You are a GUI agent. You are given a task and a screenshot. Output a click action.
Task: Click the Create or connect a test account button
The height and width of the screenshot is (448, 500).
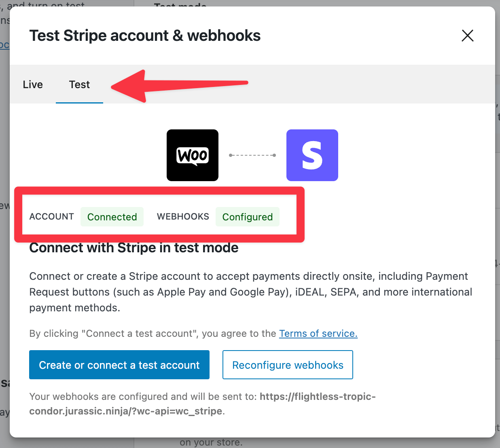(119, 365)
